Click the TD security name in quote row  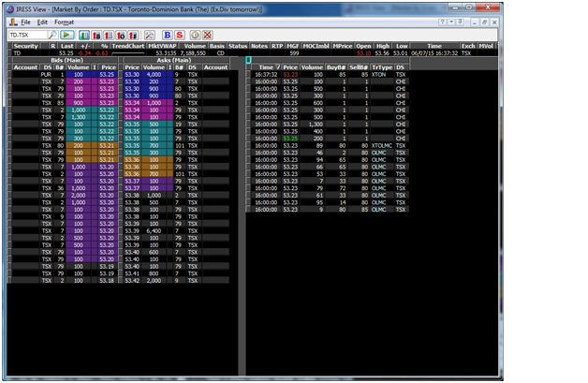[x=17, y=53]
